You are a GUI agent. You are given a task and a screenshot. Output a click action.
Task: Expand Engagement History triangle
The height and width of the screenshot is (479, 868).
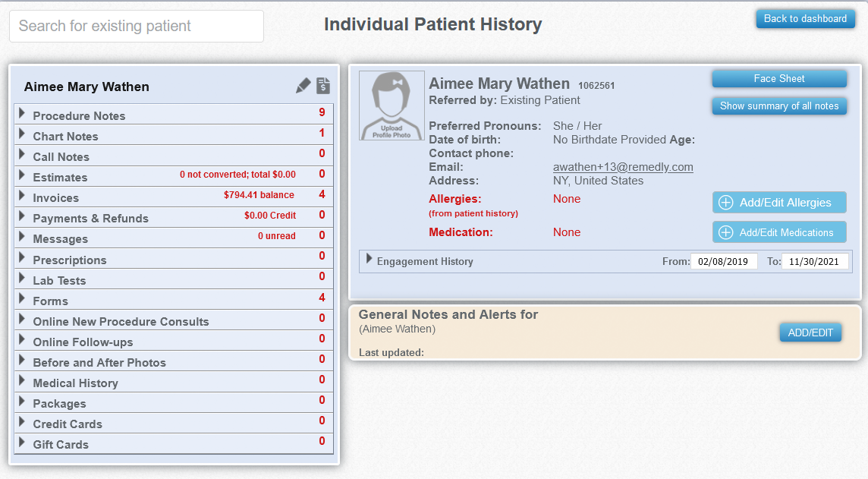(x=369, y=258)
